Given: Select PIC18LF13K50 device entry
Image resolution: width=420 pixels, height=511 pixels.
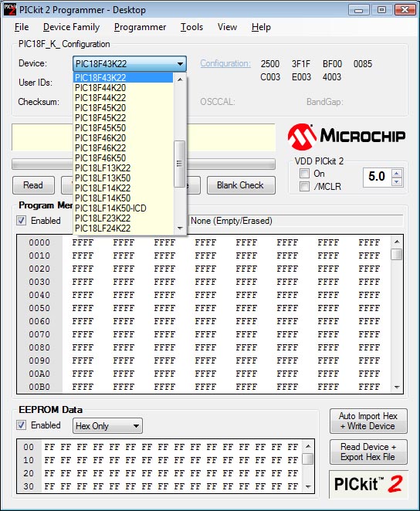Looking at the screenshot, I should [x=124, y=178].
